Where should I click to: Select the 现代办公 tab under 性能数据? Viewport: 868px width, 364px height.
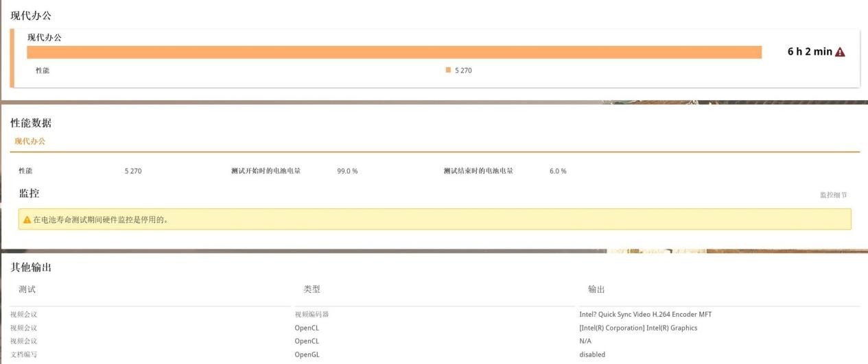30,141
